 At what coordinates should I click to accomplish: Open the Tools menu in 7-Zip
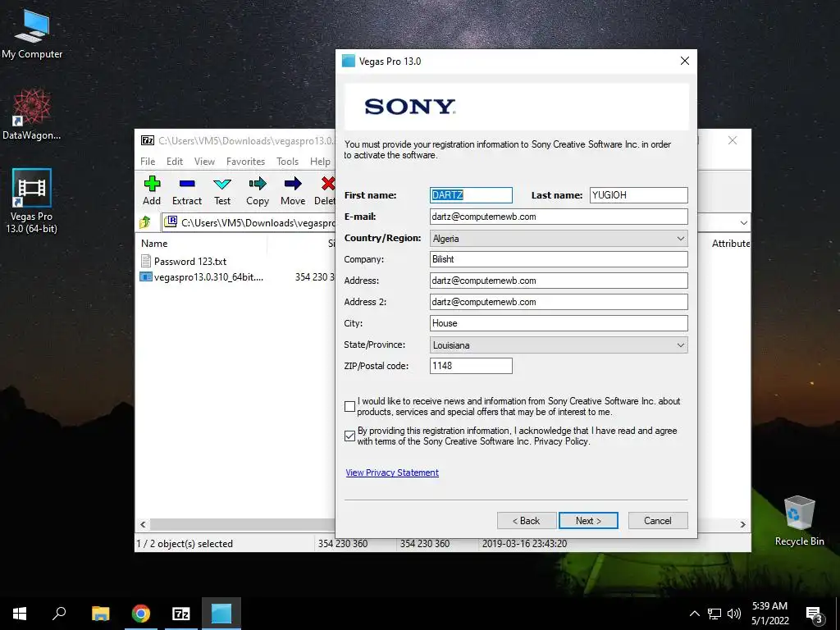287,162
